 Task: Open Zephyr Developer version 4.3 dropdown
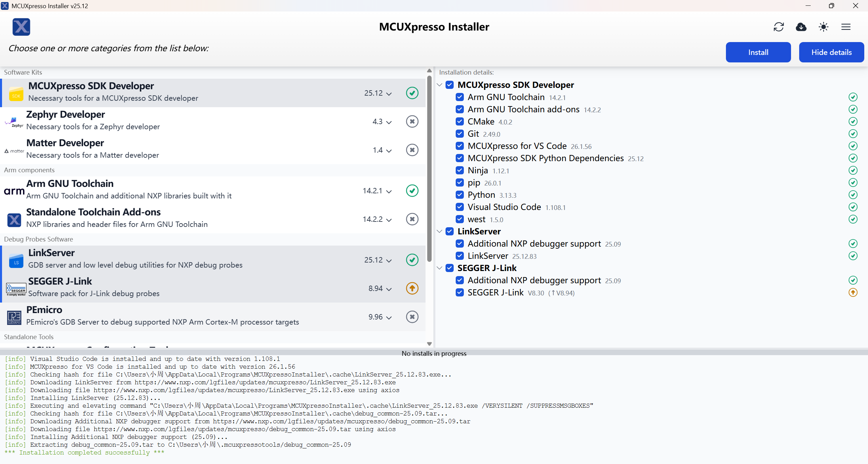382,122
